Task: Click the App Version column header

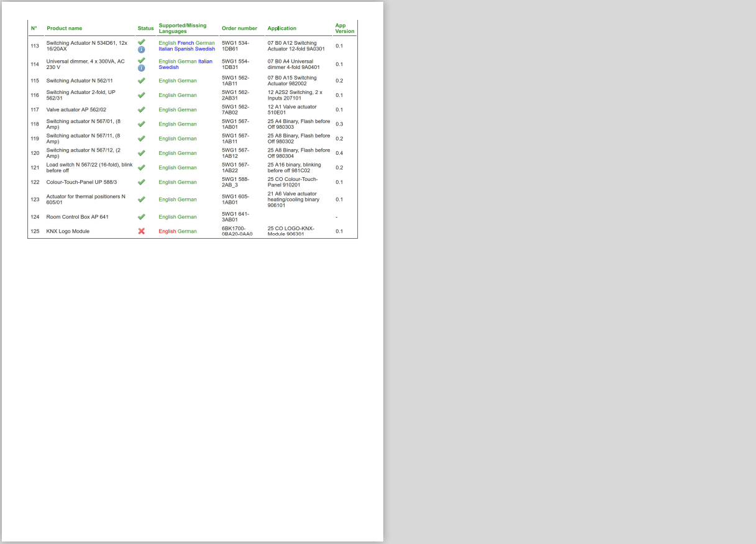Action: (344, 29)
